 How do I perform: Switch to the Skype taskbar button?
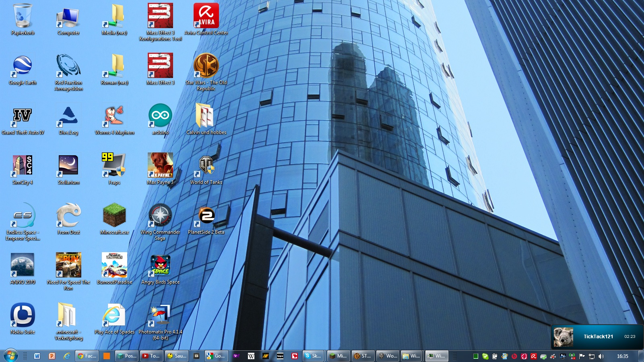tap(313, 356)
